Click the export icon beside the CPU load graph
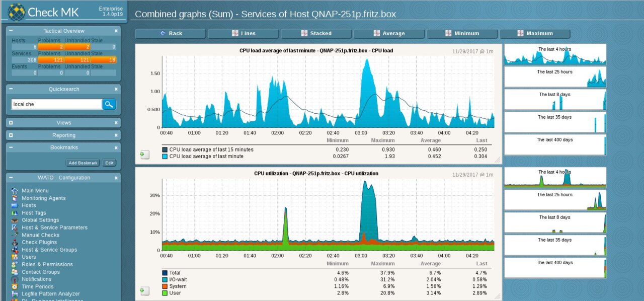This screenshot has width=644, height=301. click(x=144, y=155)
